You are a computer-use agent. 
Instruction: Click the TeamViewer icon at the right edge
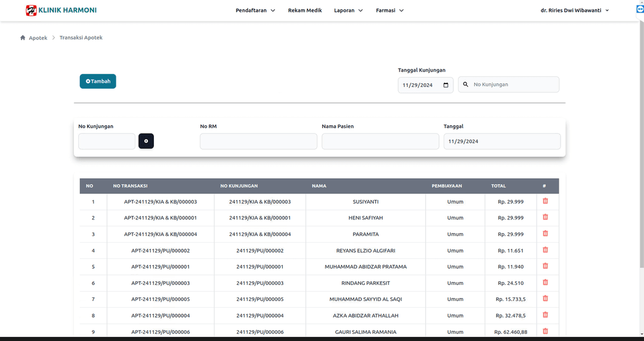(x=640, y=10)
